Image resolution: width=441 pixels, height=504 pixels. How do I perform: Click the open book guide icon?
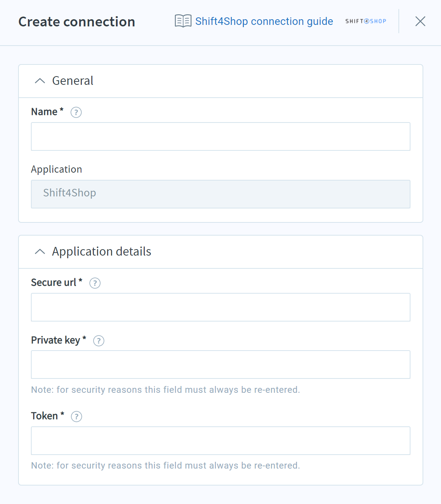(183, 21)
